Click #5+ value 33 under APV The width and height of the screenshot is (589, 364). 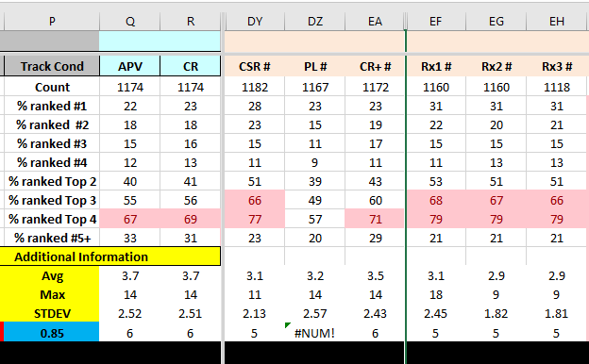130,238
